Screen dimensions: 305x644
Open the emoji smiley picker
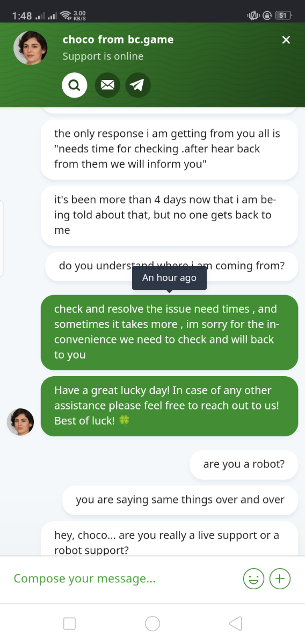[x=254, y=579]
